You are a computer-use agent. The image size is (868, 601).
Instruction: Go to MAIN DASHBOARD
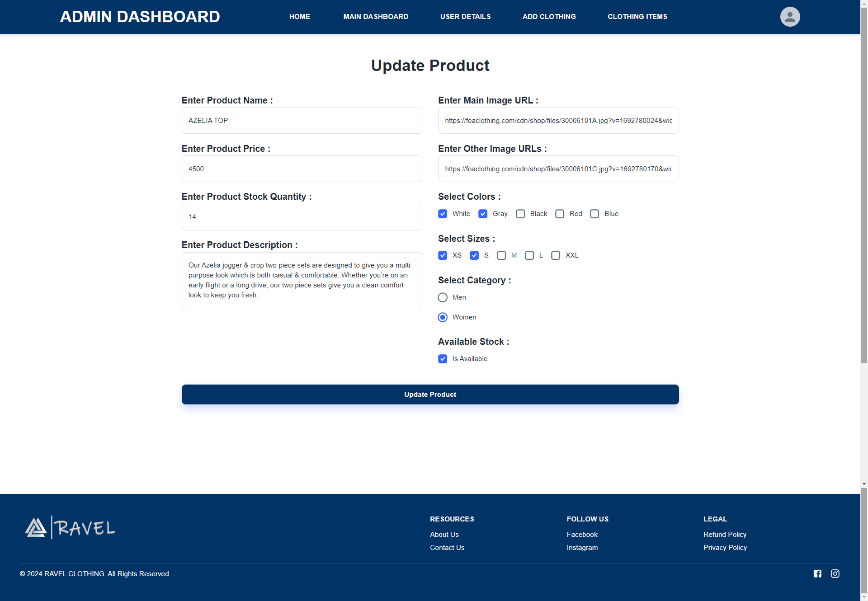376,17
